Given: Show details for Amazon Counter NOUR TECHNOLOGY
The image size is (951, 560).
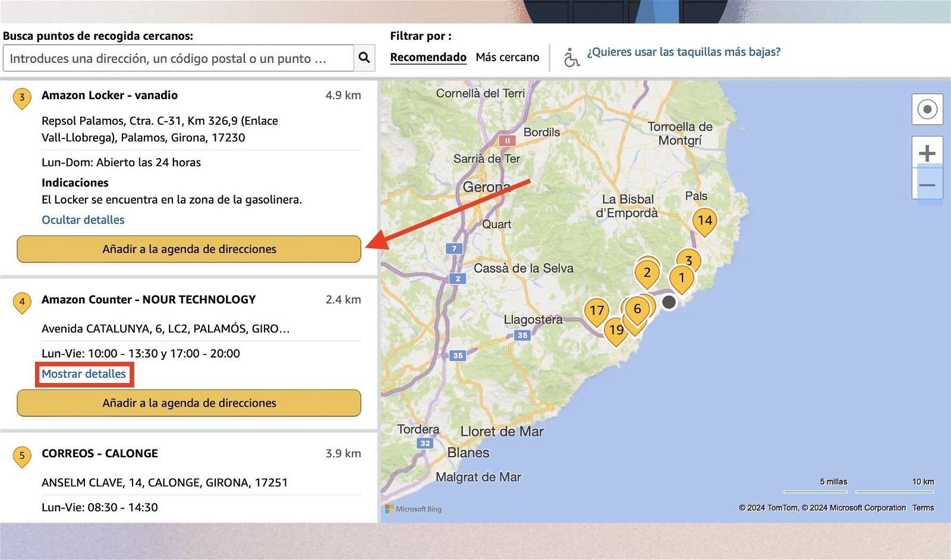Looking at the screenshot, I should [x=84, y=374].
